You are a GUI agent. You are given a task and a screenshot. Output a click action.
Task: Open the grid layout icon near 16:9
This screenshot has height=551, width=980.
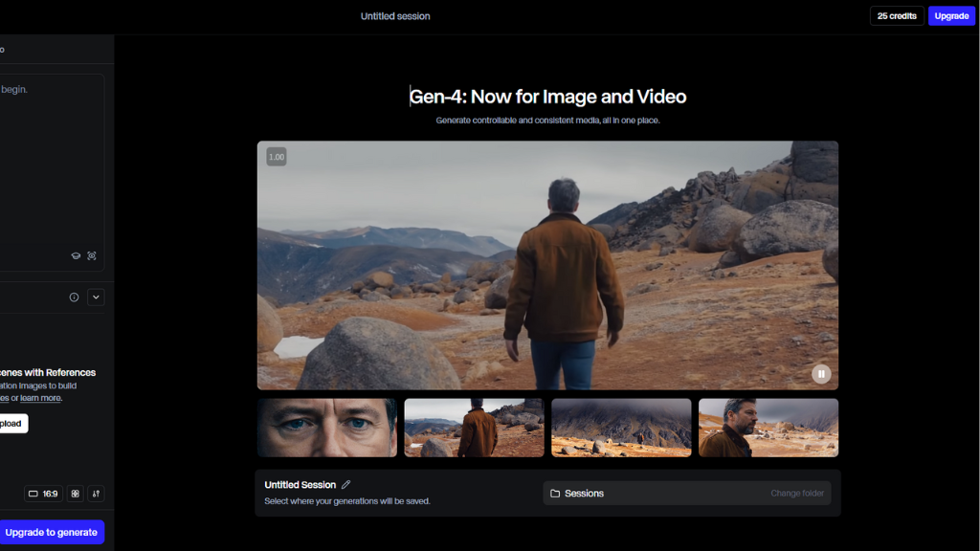click(75, 494)
